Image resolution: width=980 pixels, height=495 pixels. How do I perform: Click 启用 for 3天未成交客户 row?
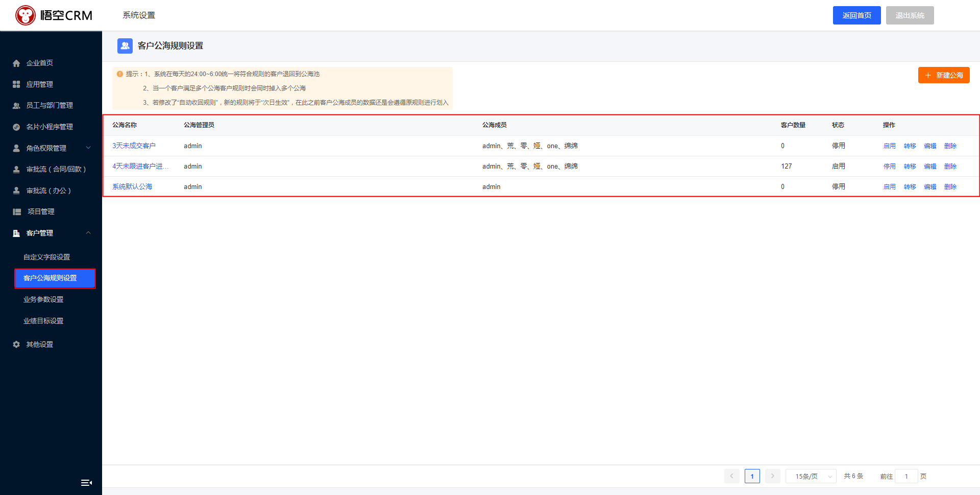pyautogui.click(x=889, y=146)
